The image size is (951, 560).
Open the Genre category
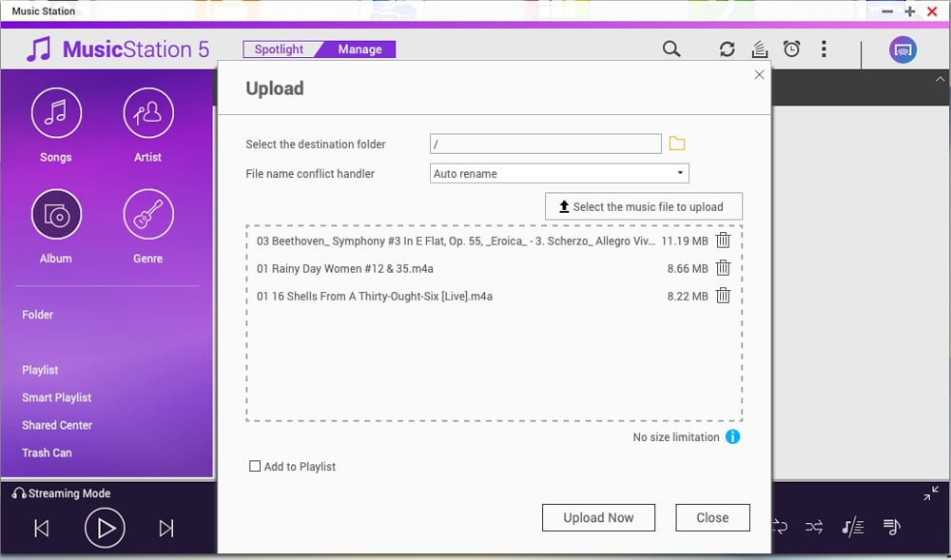pos(148,215)
